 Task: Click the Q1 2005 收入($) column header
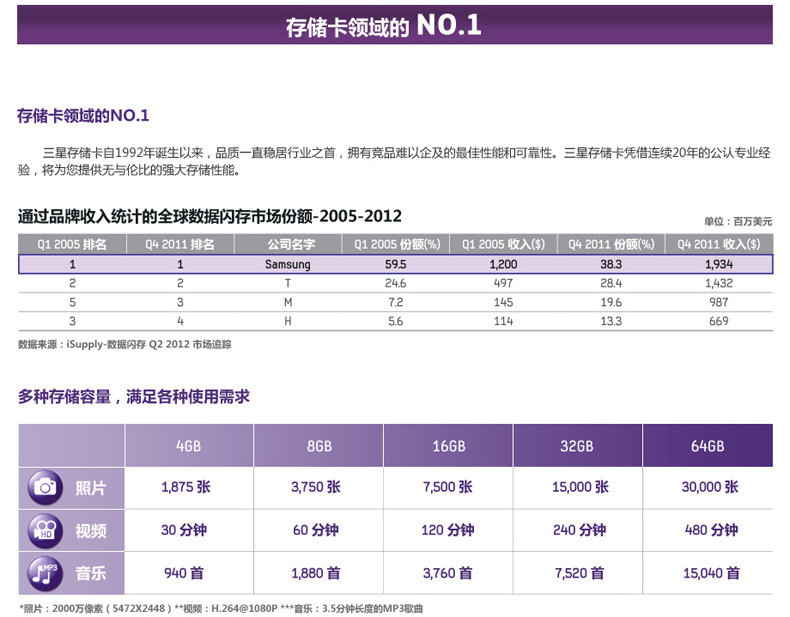503,244
